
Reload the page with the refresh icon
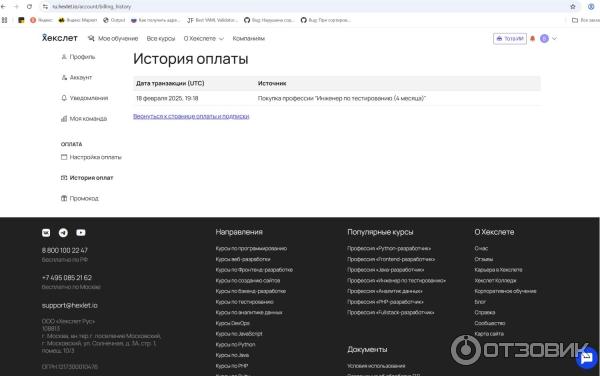click(29, 7)
